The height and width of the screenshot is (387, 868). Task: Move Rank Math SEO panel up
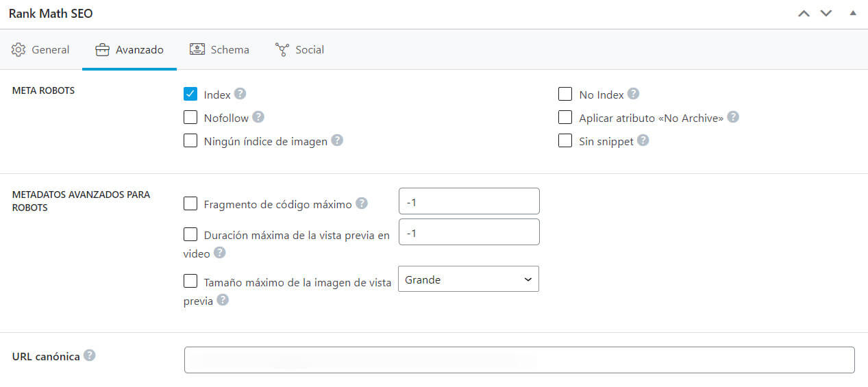point(804,14)
